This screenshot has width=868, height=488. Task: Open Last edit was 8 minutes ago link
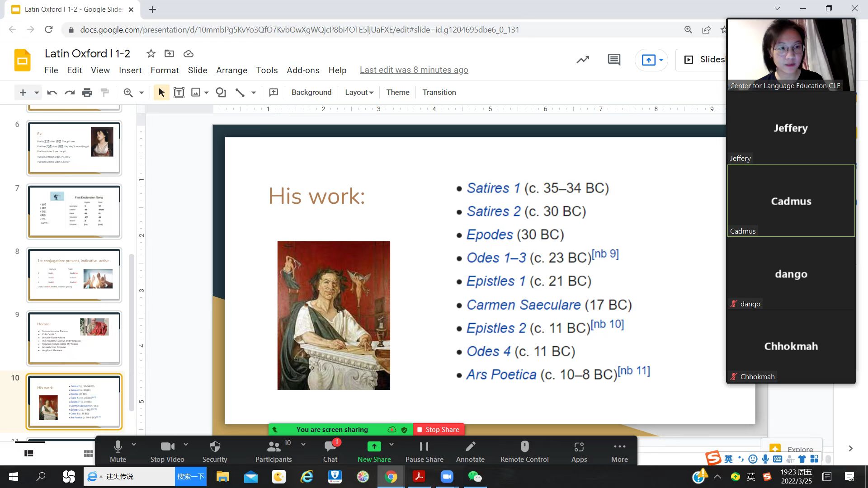click(414, 70)
